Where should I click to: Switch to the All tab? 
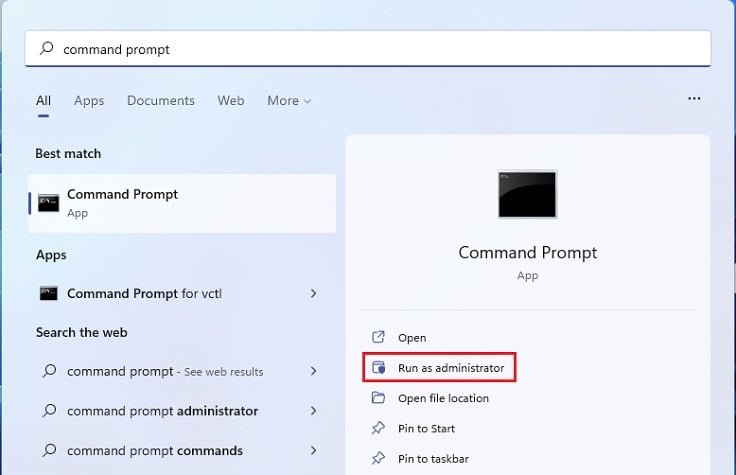[43, 100]
